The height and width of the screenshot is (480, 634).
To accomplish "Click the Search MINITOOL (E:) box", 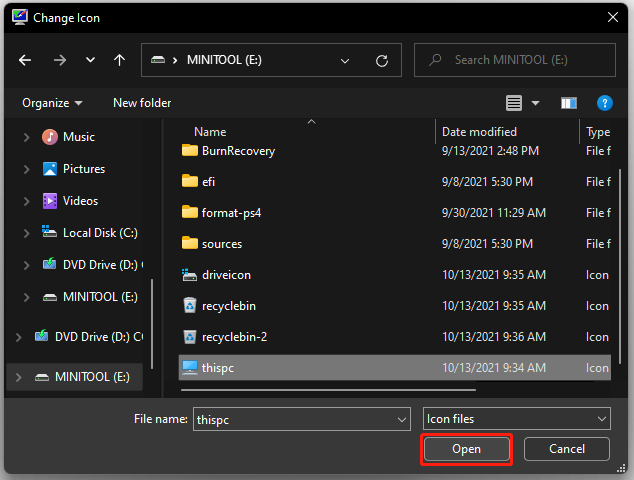I will click(515, 60).
